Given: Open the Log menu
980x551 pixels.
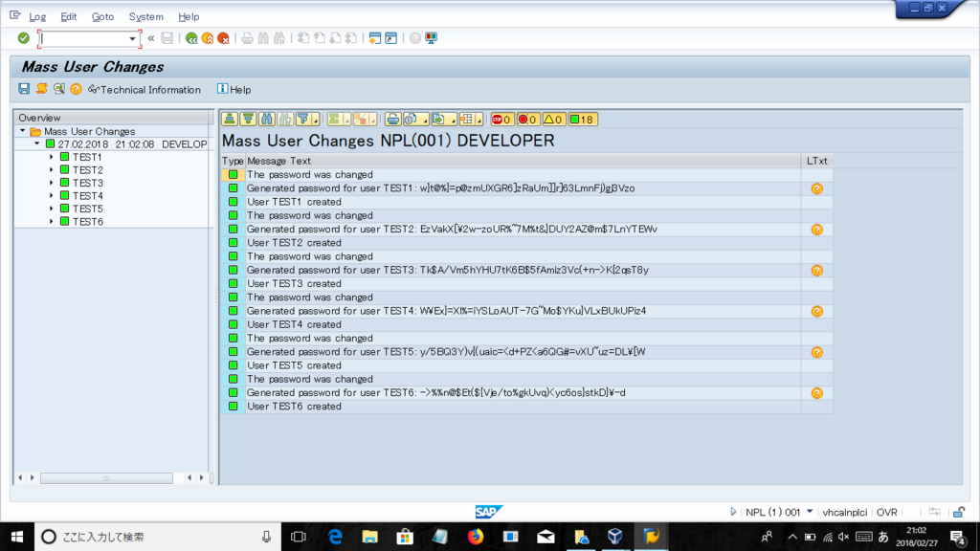Looking at the screenshot, I should click(37, 17).
